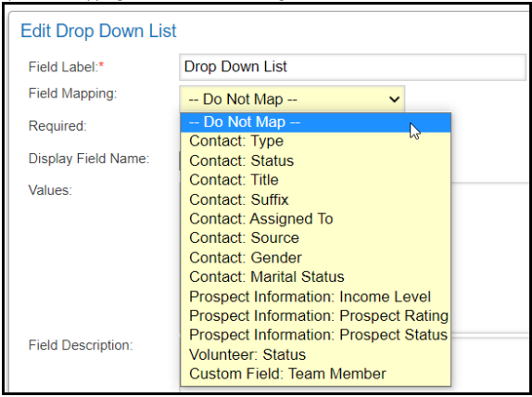The image size is (532, 397).
Task: Pick 'Contact: Marital Status' option
Action: pos(315,277)
